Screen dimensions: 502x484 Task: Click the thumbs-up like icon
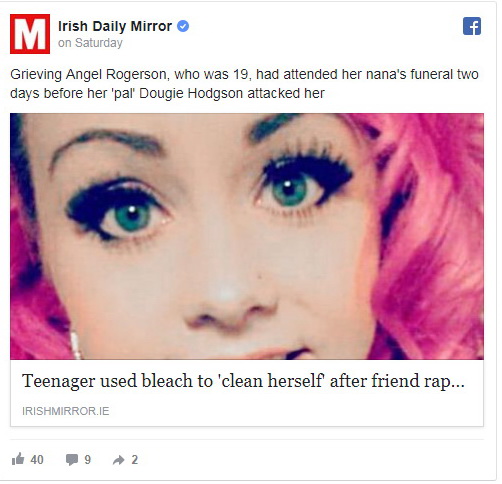18,459
